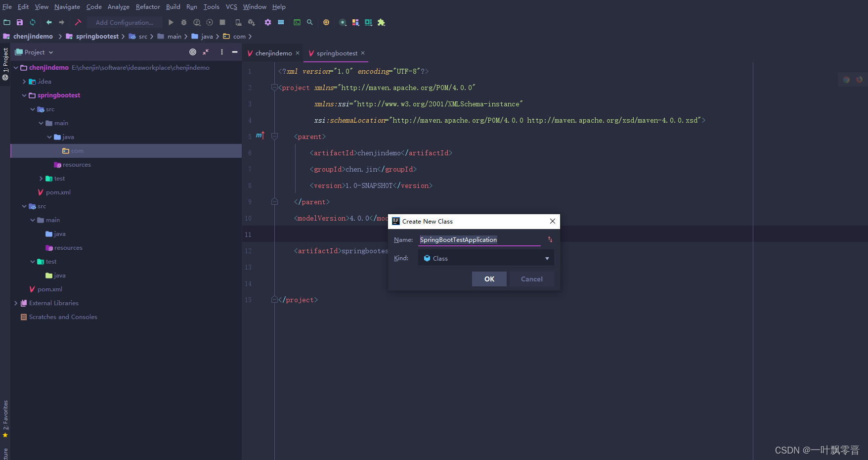The image size is (868, 460).
Task: Build project with the hammer icon
Action: coord(78,22)
